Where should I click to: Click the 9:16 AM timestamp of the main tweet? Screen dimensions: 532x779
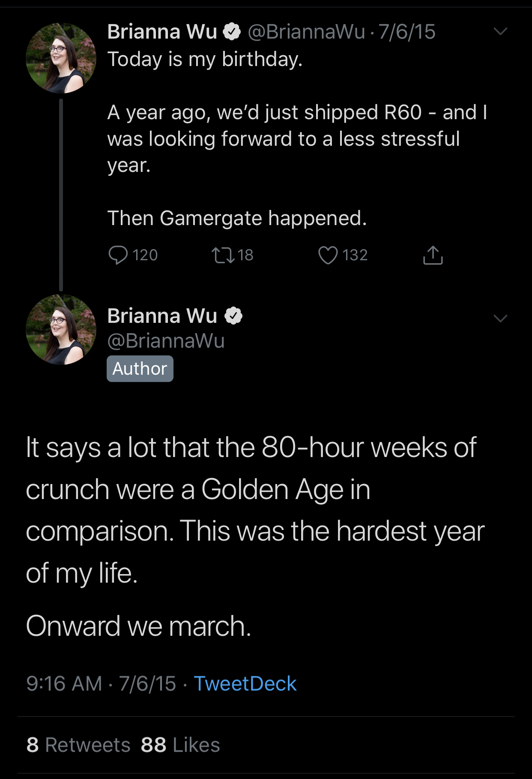click(64, 683)
